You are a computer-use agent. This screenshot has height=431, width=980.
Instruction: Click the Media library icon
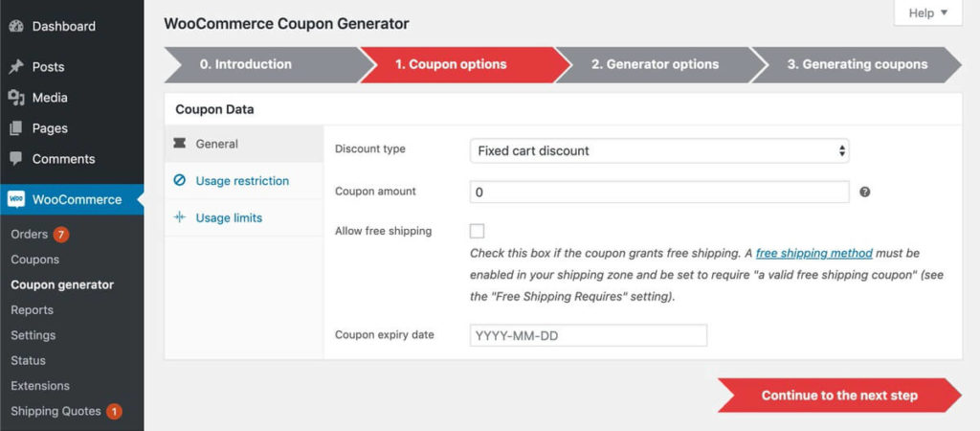coord(16,98)
